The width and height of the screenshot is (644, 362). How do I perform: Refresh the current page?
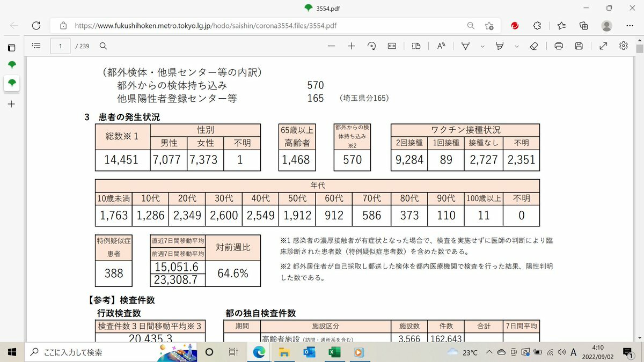pos(36,25)
